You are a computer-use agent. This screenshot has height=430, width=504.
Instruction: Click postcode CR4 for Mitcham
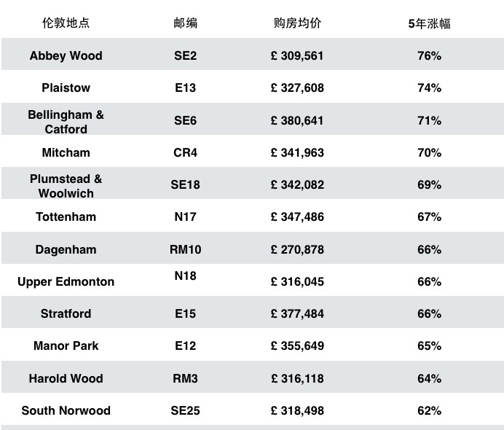[x=186, y=152]
